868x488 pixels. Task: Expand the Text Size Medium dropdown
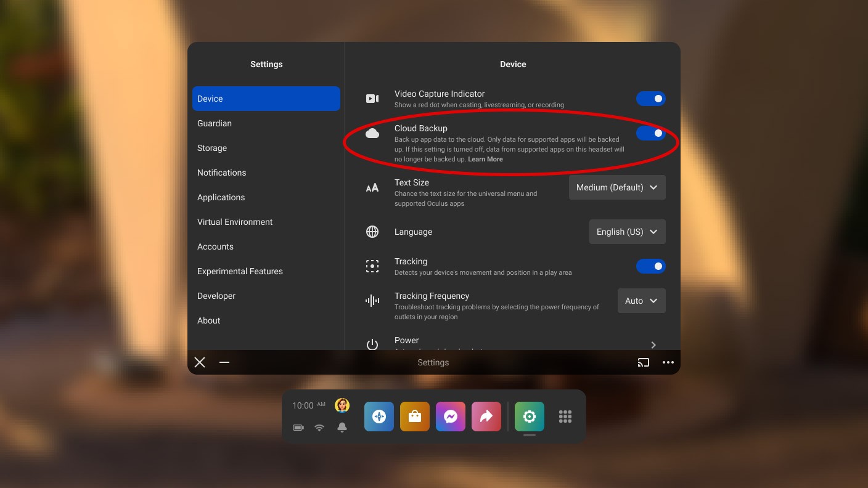tap(617, 187)
